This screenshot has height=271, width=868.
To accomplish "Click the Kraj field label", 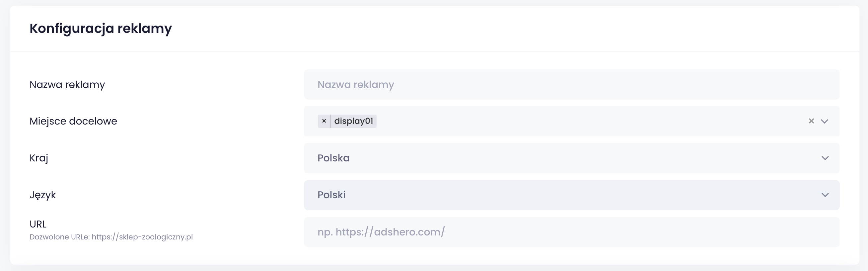I will [x=39, y=158].
